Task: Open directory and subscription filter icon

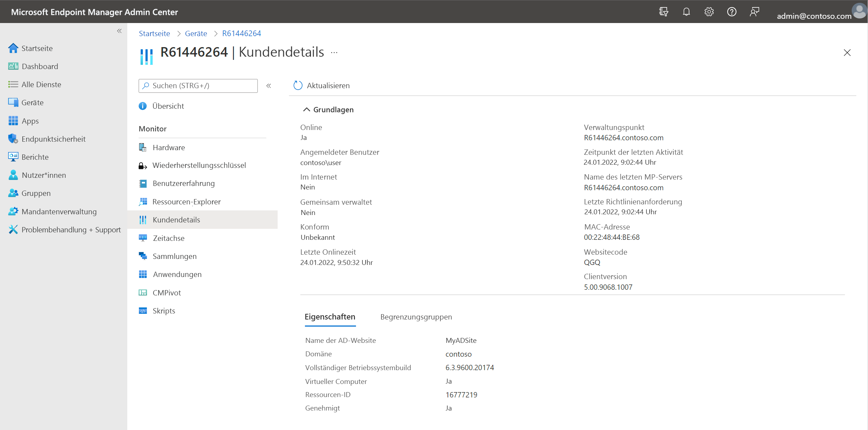Action: (x=663, y=12)
